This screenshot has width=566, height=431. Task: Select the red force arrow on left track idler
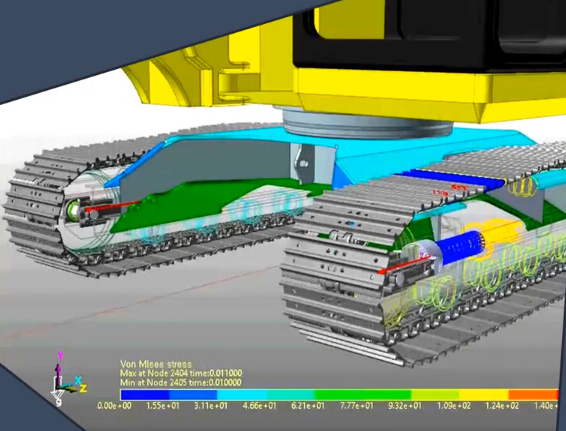tap(112, 206)
